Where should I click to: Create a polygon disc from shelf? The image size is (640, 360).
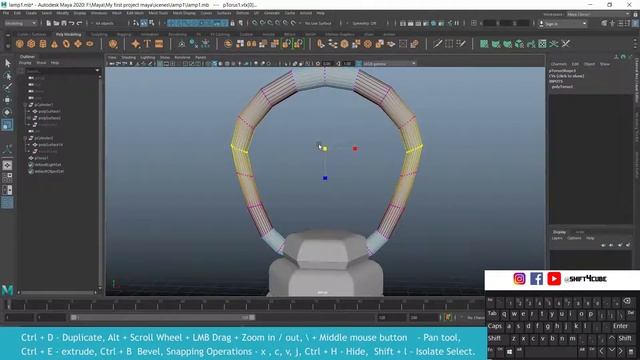pos(89,44)
